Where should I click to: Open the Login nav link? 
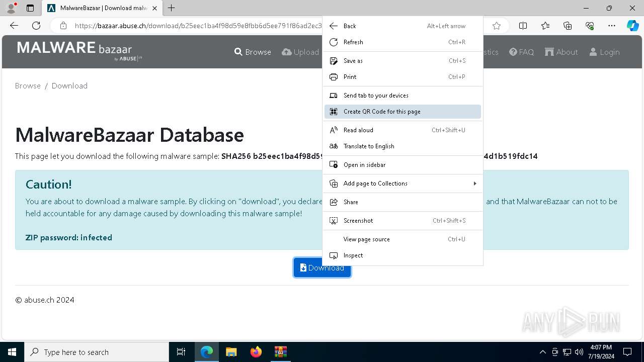[604, 52]
